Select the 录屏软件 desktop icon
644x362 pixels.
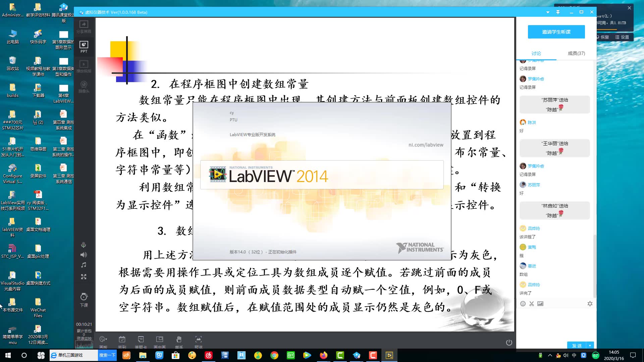(x=38, y=171)
